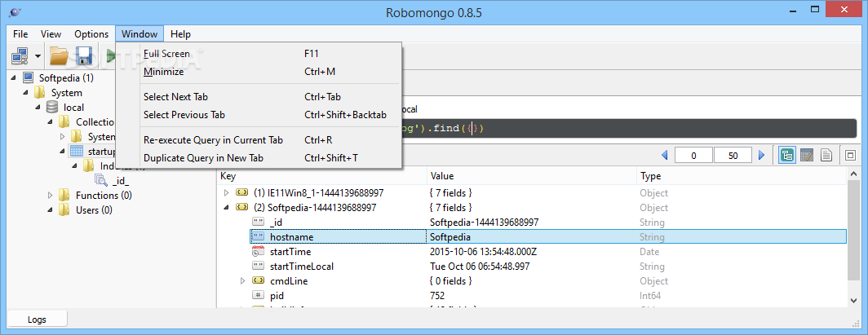The image size is (868, 335).
Task: Switch results to text view mode
Action: tap(826, 156)
